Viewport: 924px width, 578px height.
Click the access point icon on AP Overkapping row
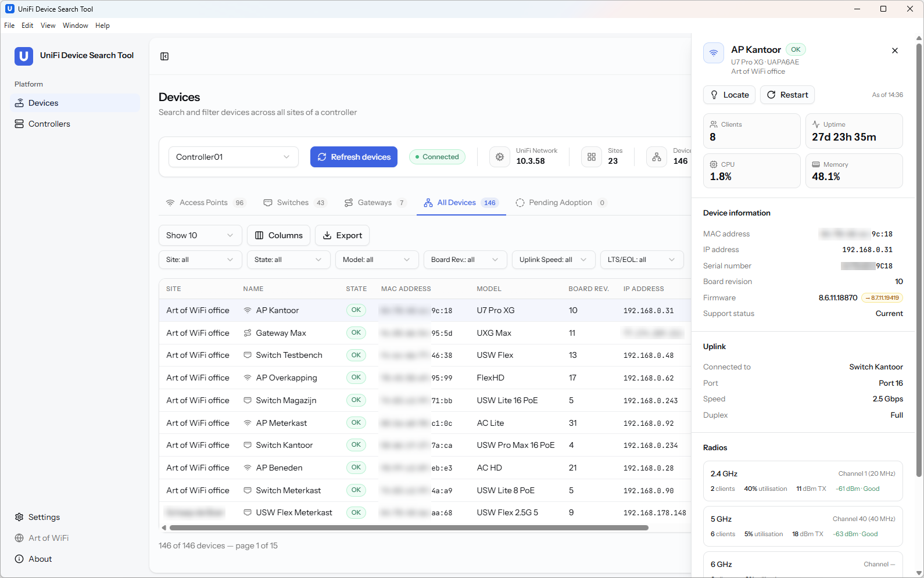pos(248,378)
